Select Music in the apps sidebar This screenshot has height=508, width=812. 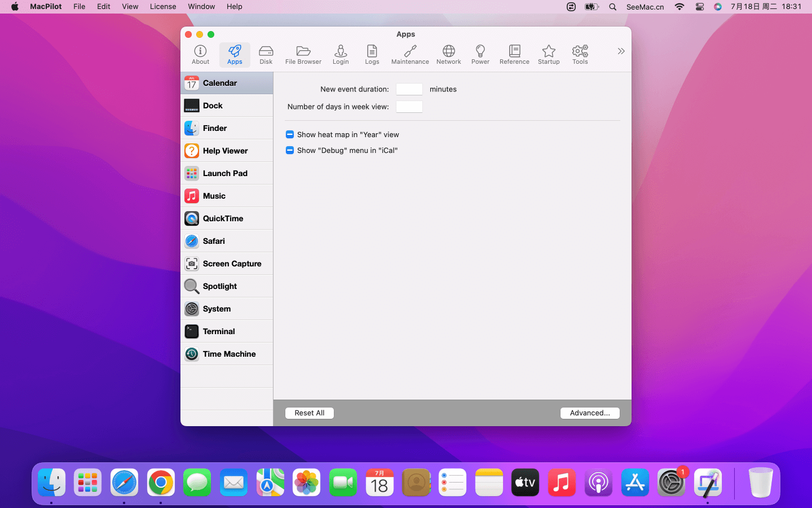(x=227, y=196)
